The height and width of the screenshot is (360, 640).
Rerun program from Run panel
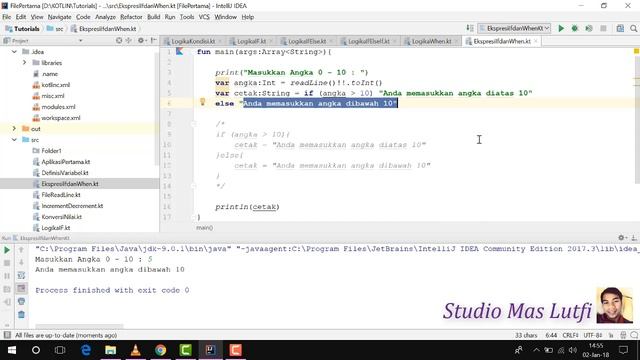(7, 250)
